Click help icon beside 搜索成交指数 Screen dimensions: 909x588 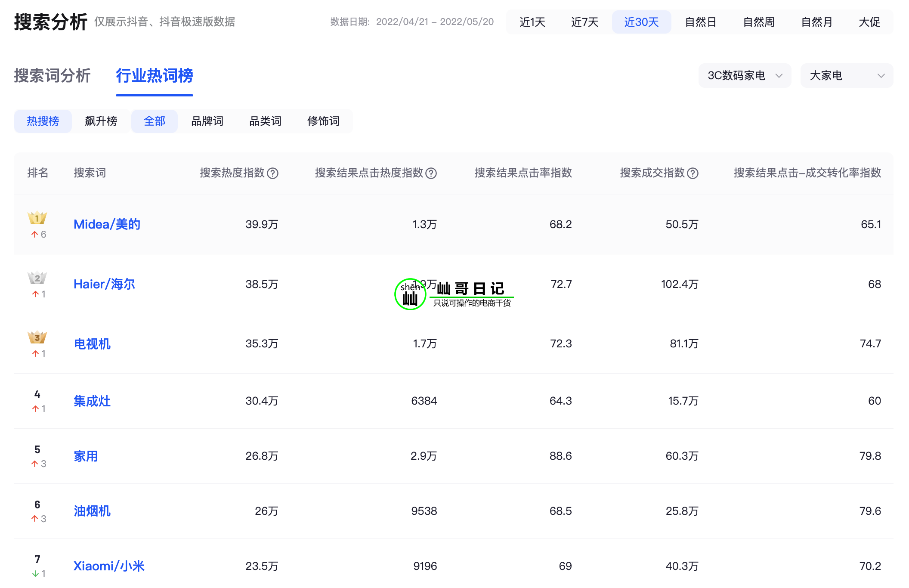pos(693,173)
